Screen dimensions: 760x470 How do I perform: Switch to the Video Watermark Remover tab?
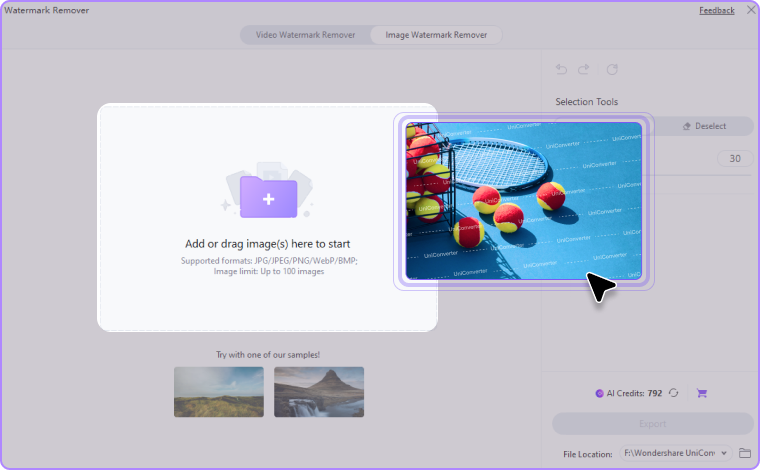tap(305, 35)
